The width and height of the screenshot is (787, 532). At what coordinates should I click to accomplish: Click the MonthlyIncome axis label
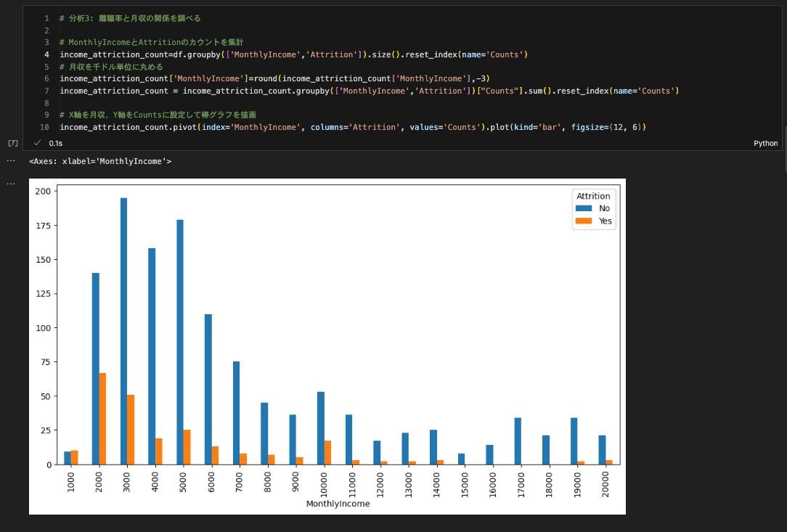click(x=338, y=503)
